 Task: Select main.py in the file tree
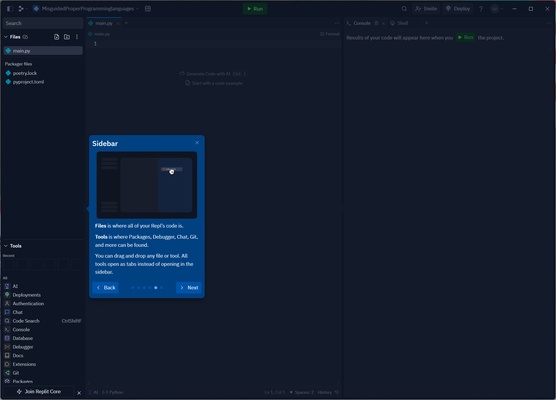pos(43,51)
